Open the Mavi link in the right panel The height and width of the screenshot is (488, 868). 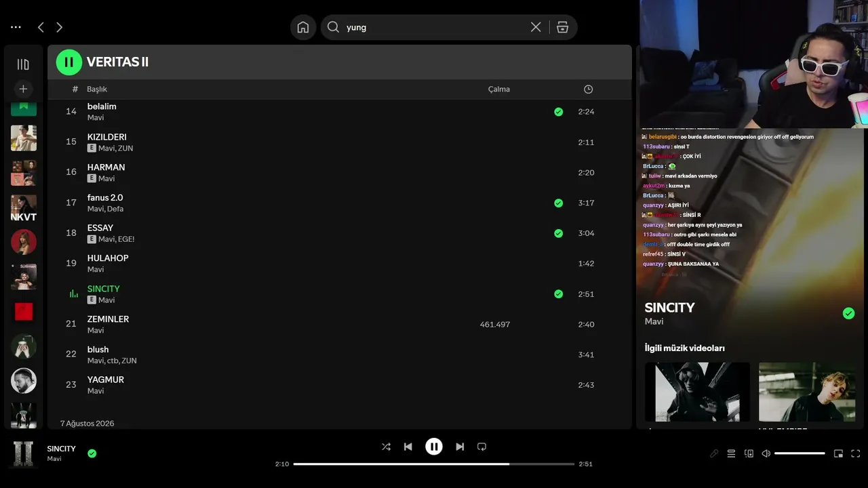(x=654, y=321)
